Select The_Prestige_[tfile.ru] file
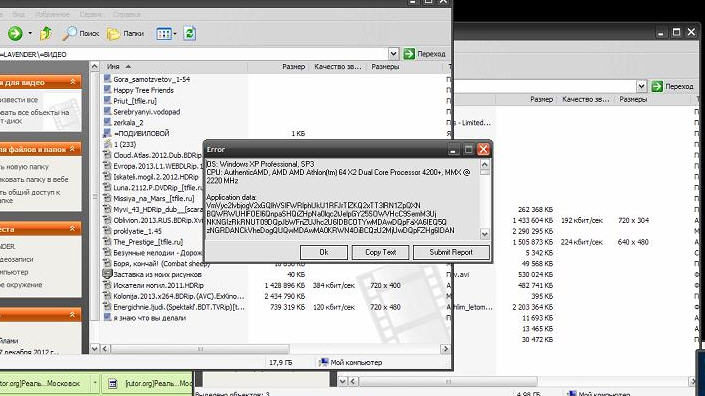 [x=143, y=242]
